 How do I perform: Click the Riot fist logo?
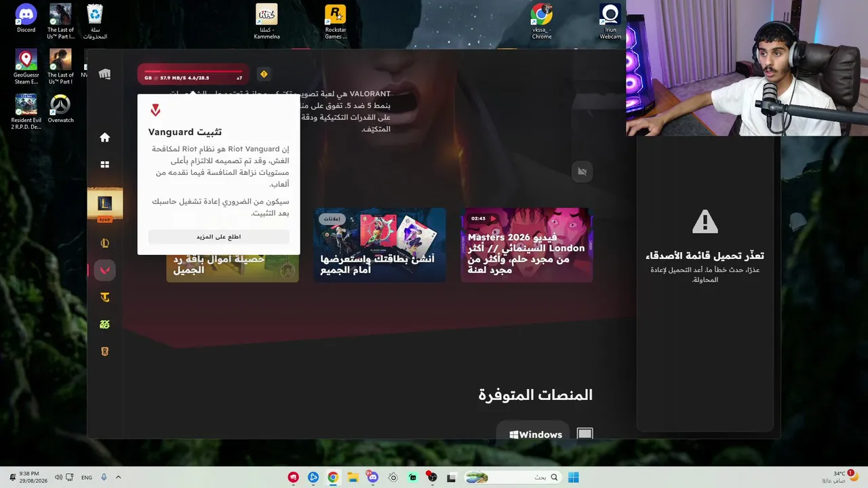point(104,75)
